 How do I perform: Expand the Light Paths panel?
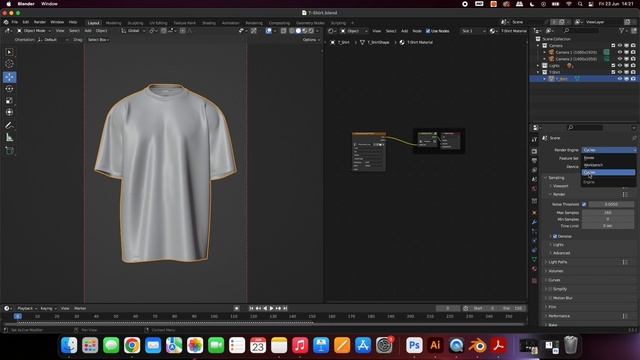coord(558,262)
